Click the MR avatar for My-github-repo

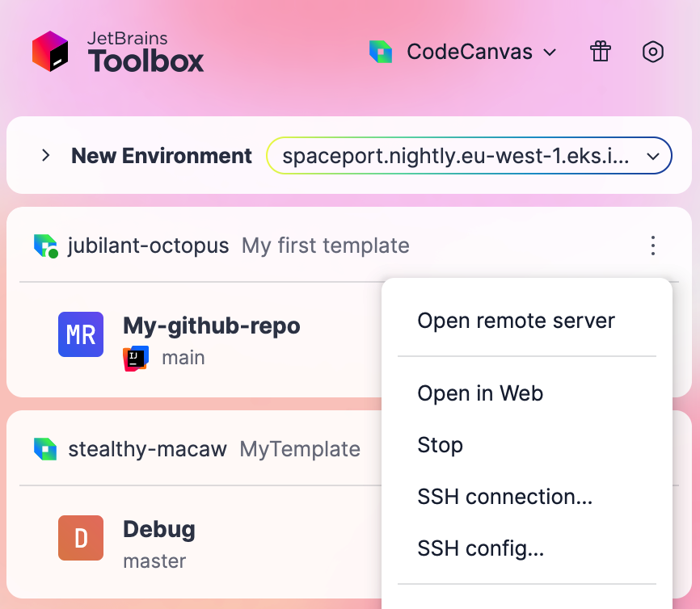click(x=80, y=335)
